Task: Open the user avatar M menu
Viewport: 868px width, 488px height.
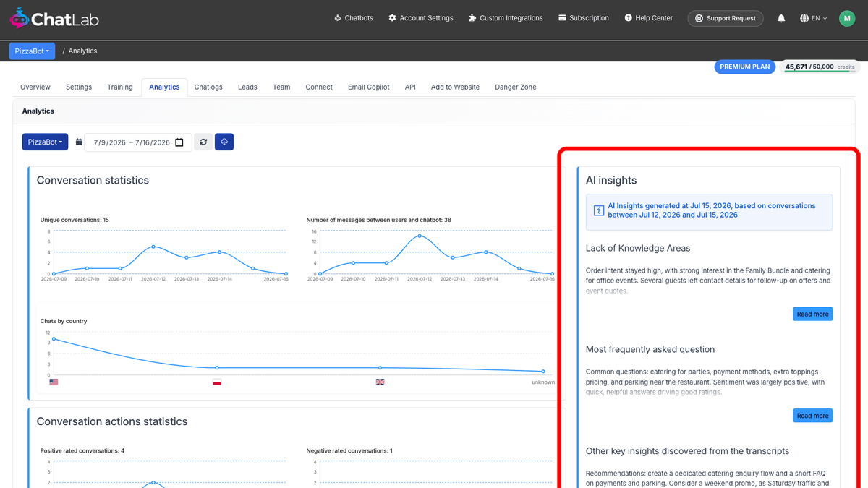Action: click(x=847, y=18)
